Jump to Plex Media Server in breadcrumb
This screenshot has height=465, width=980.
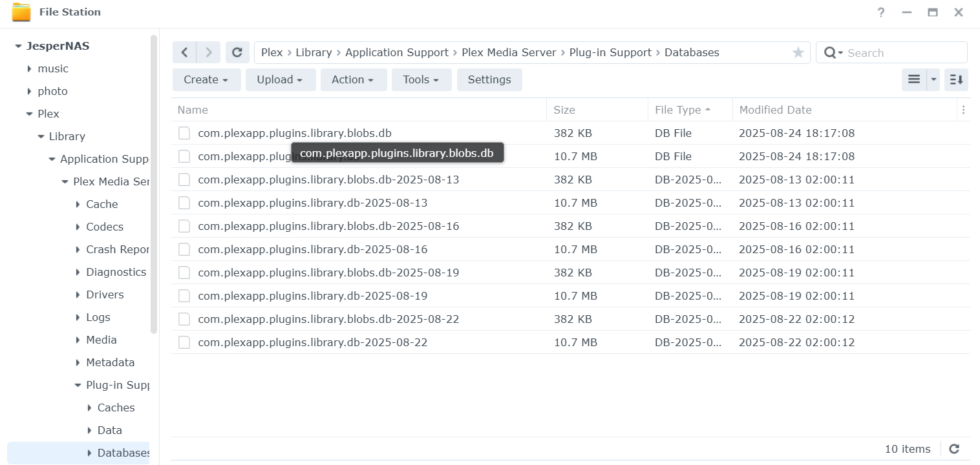coord(509,52)
